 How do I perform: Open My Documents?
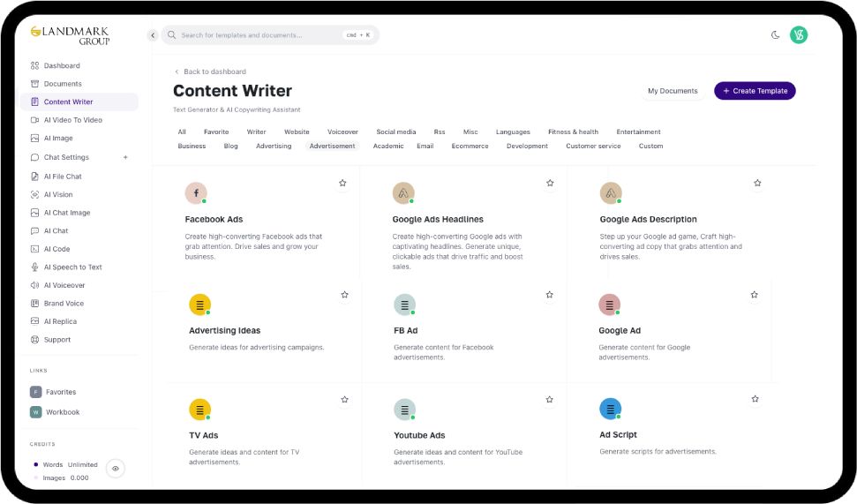pos(673,91)
